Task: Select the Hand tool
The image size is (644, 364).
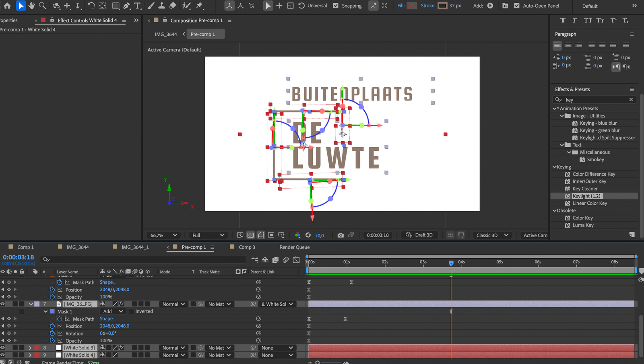Action: click(x=31, y=6)
